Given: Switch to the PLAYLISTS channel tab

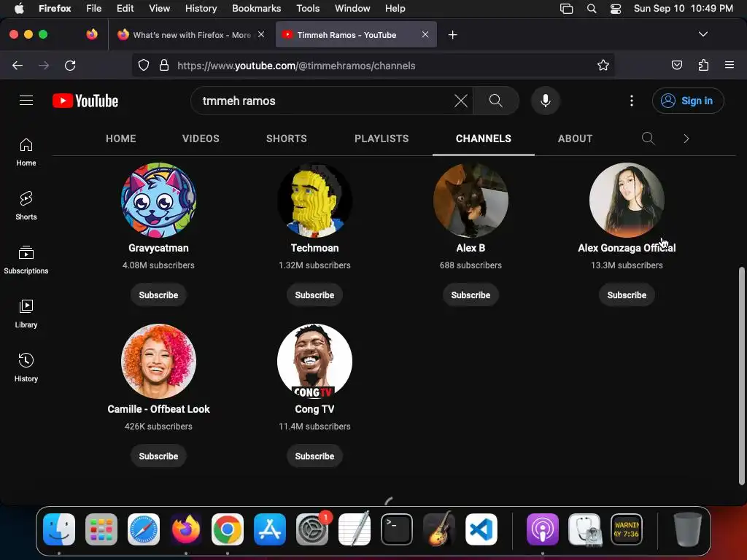Looking at the screenshot, I should click(381, 139).
